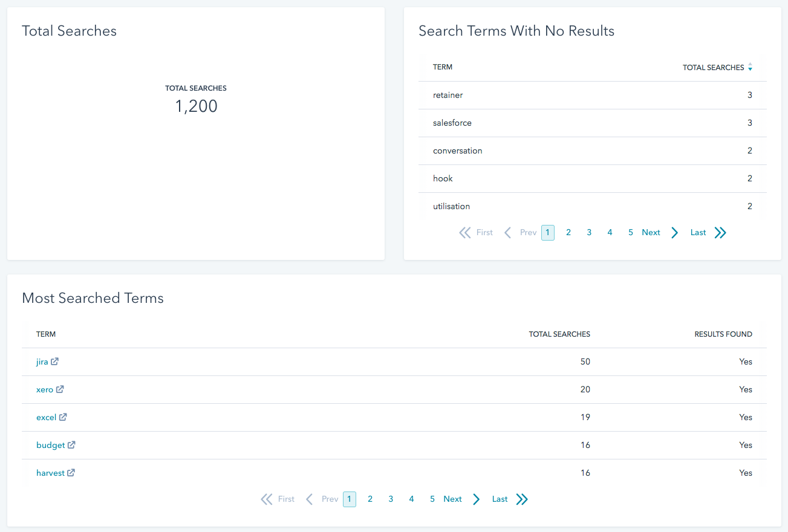Select page 1 in Most Searched pagination
Screen dimensions: 788x532
click(350, 499)
